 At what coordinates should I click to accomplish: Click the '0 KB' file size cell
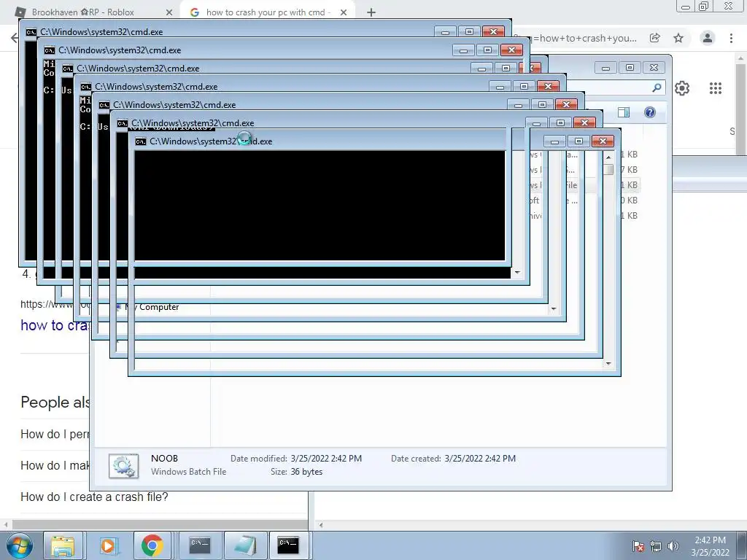(629, 200)
